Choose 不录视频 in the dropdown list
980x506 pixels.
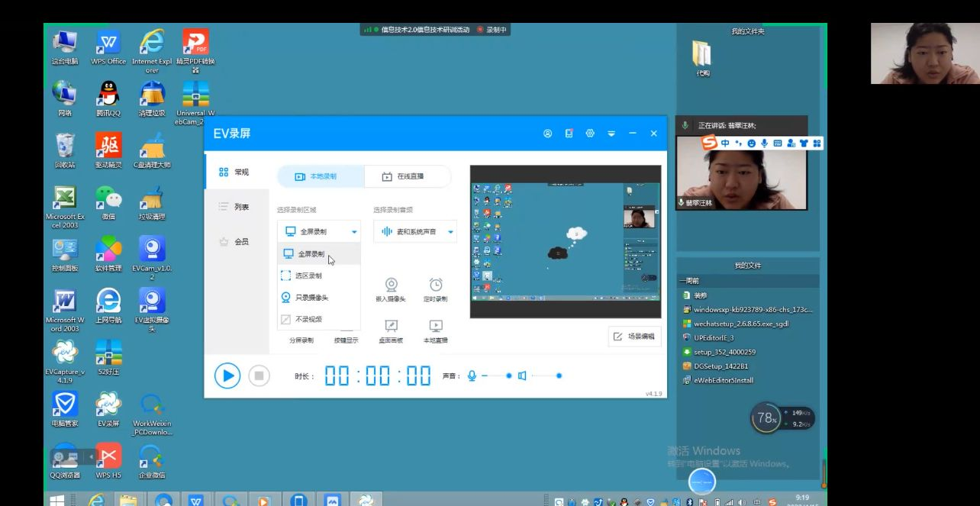pos(319,320)
